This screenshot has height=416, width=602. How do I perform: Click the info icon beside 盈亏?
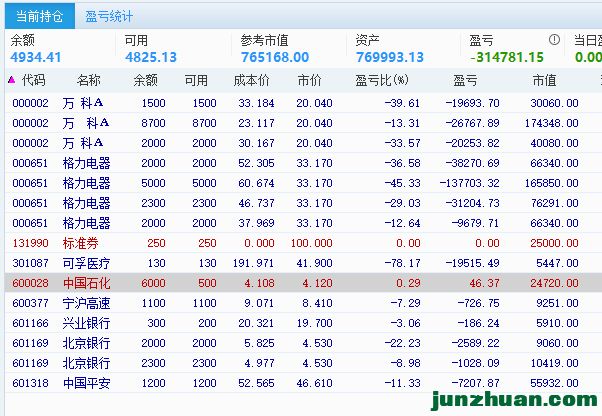coord(554,40)
